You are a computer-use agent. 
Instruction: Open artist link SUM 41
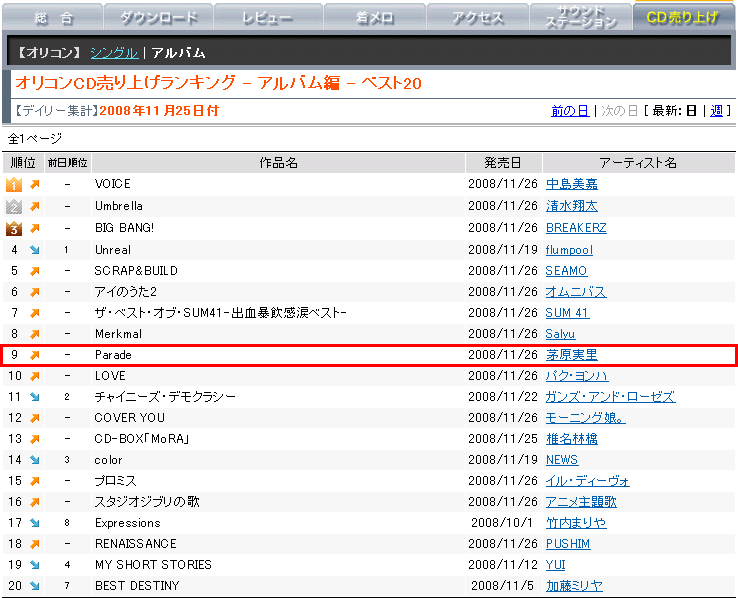(x=567, y=313)
